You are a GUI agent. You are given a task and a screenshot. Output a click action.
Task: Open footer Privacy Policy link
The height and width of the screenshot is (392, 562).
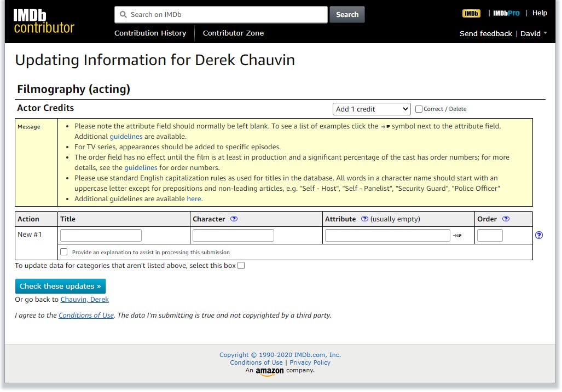pyautogui.click(x=310, y=362)
